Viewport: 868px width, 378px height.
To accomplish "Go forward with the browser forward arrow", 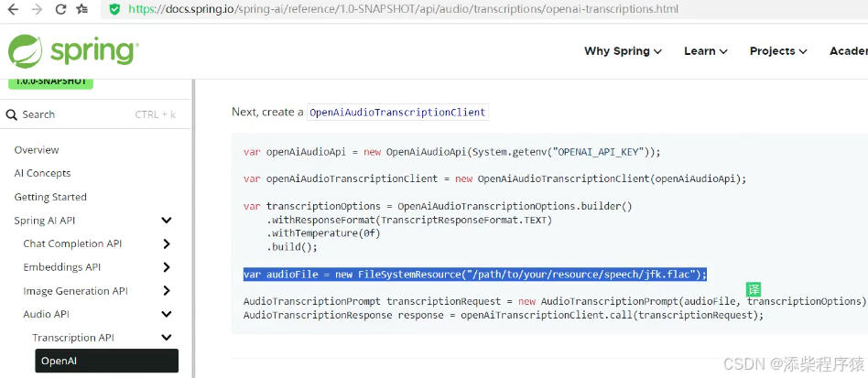I will point(38,9).
